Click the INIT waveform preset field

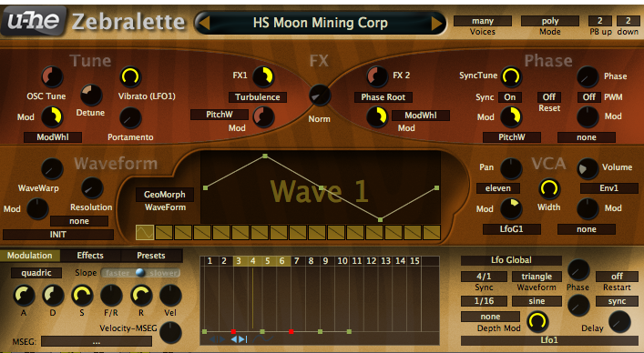pyautogui.click(x=58, y=235)
